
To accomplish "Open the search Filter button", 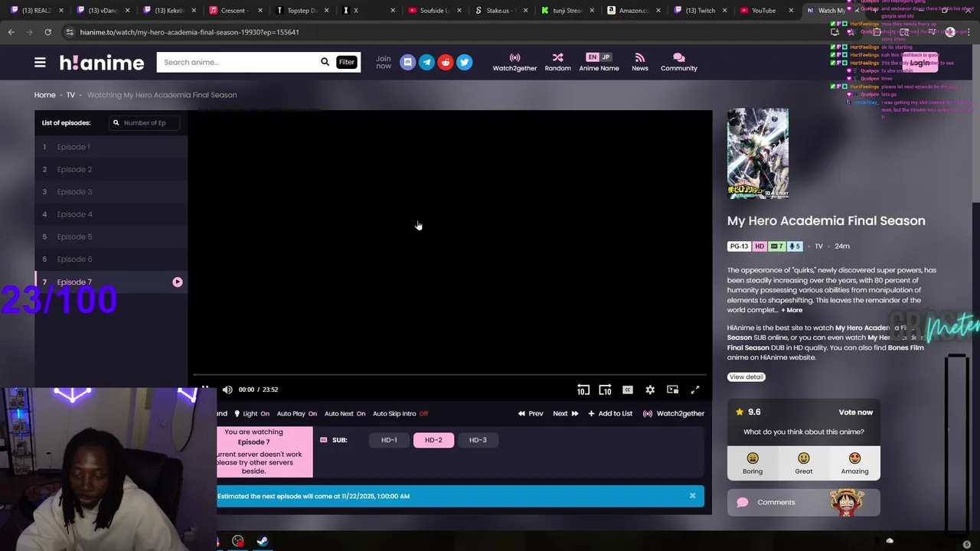I will point(347,62).
